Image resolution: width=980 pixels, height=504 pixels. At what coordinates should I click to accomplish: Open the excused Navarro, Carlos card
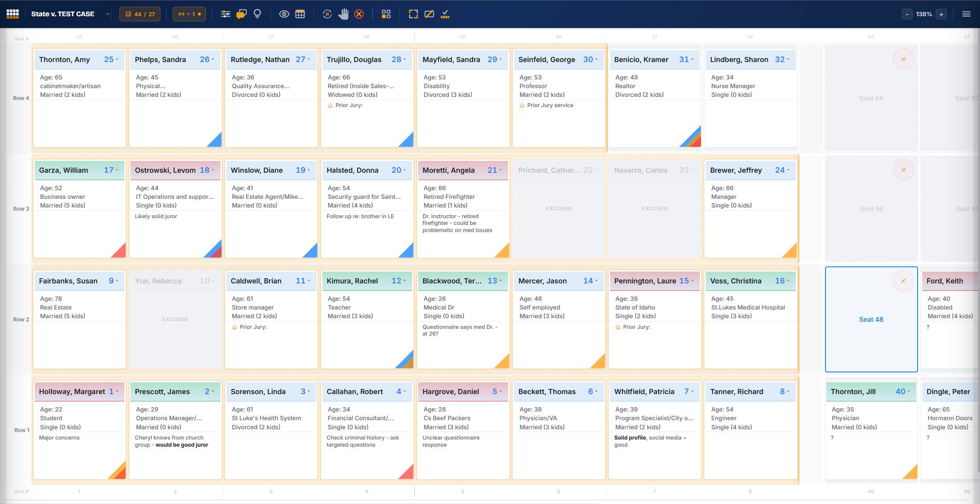pyautogui.click(x=654, y=209)
